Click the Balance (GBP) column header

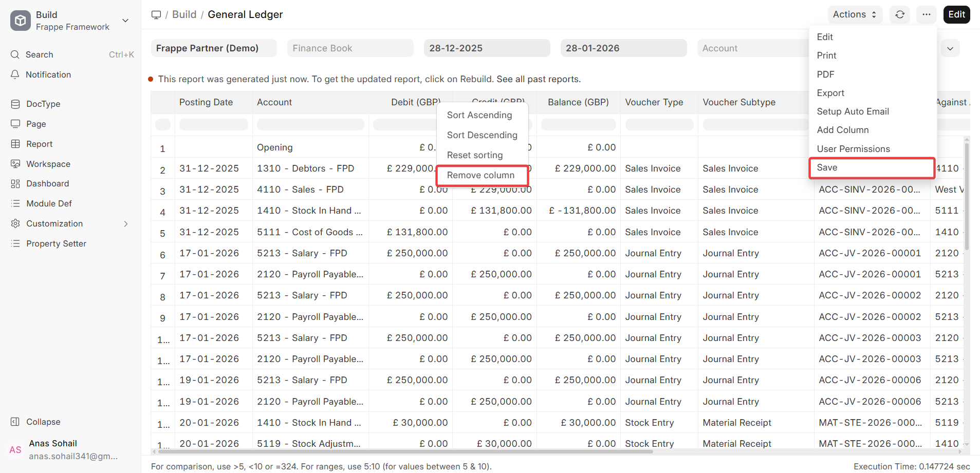(578, 102)
